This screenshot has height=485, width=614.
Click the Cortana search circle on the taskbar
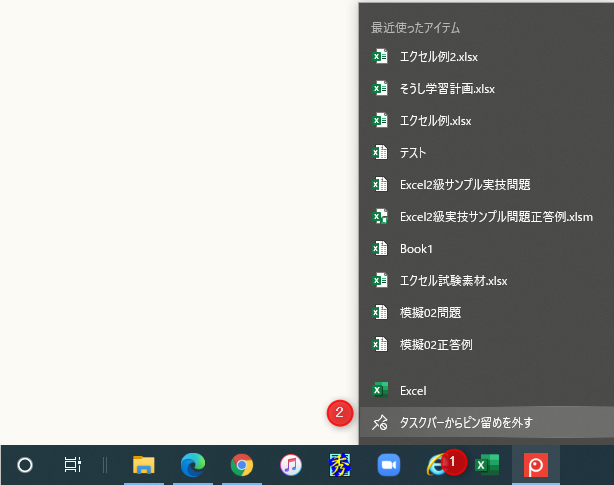click(x=26, y=465)
